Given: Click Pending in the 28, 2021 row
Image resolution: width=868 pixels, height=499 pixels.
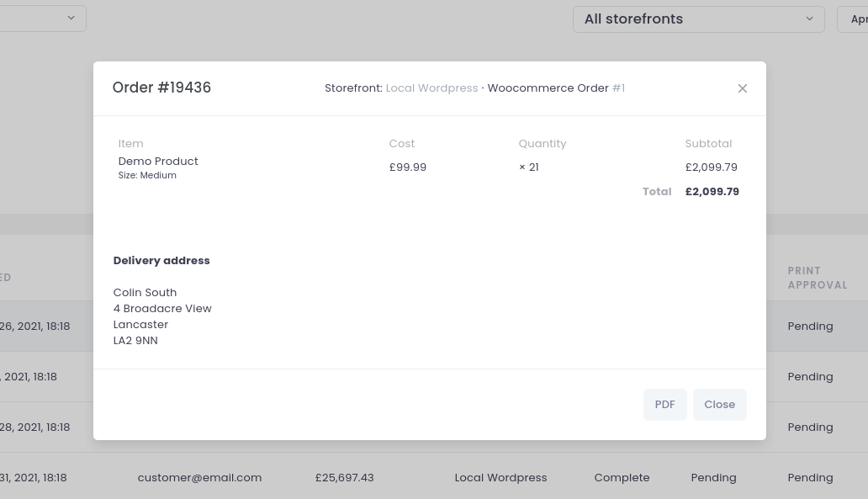Looking at the screenshot, I should click(x=810, y=427).
